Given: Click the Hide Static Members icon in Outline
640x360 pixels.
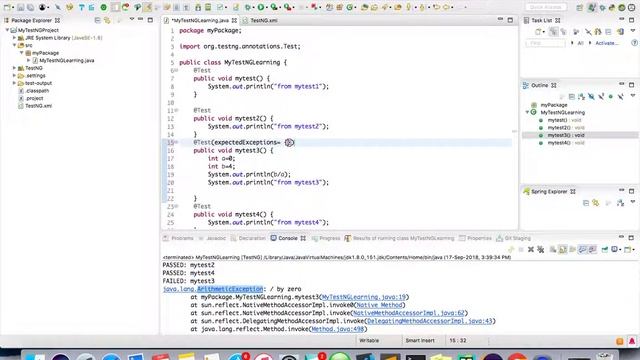Looking at the screenshot, I should pos(601,96).
